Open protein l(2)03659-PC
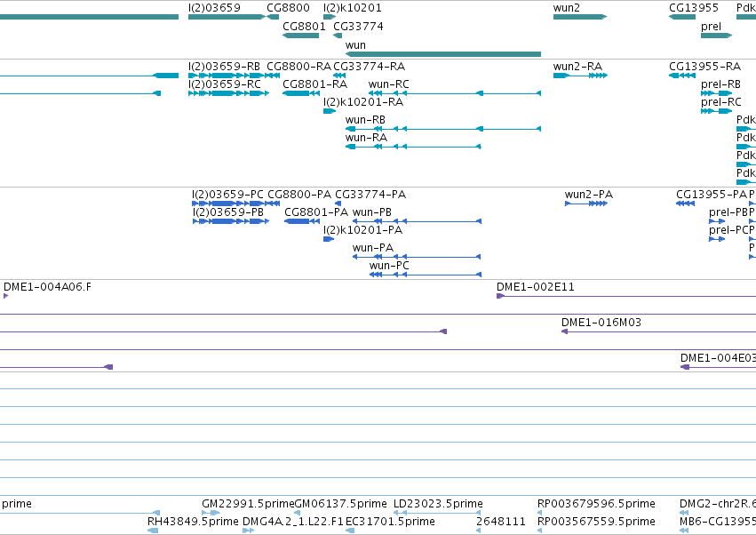The height and width of the screenshot is (535, 756). 227,195
